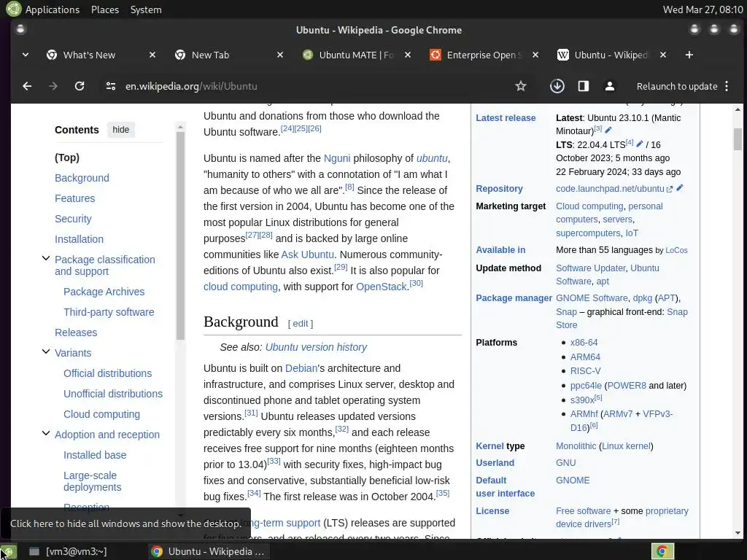The height and width of the screenshot is (560, 747).
Task: Click the back navigation arrow
Action: [27, 86]
